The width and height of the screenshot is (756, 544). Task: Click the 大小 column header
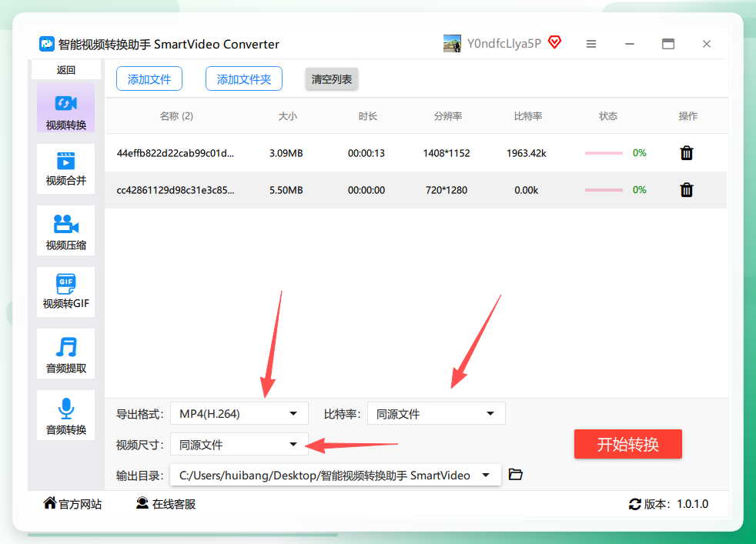tap(287, 116)
